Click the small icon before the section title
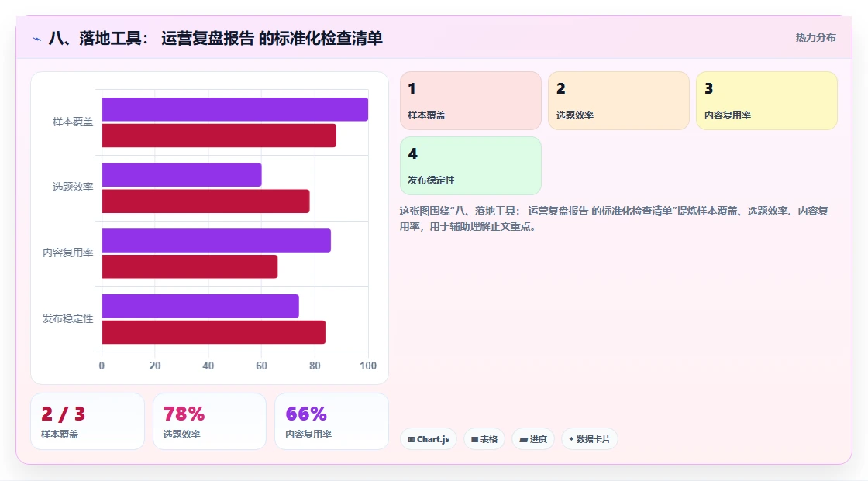 tap(36, 39)
